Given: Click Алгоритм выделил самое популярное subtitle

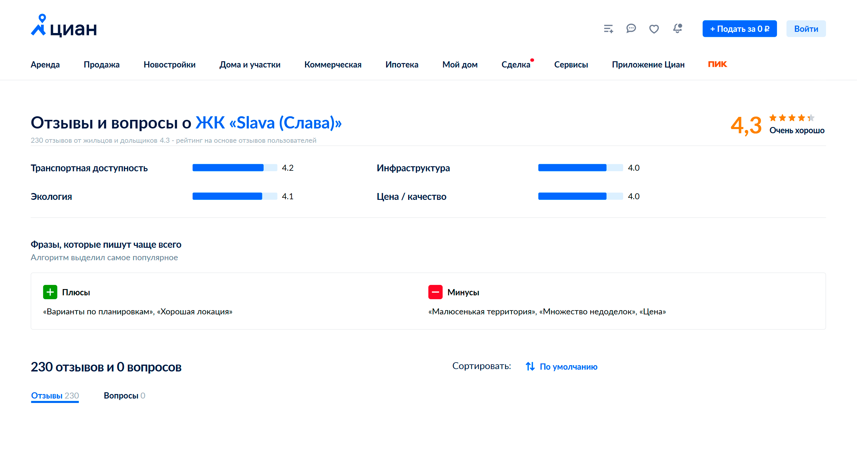Looking at the screenshot, I should (x=104, y=258).
